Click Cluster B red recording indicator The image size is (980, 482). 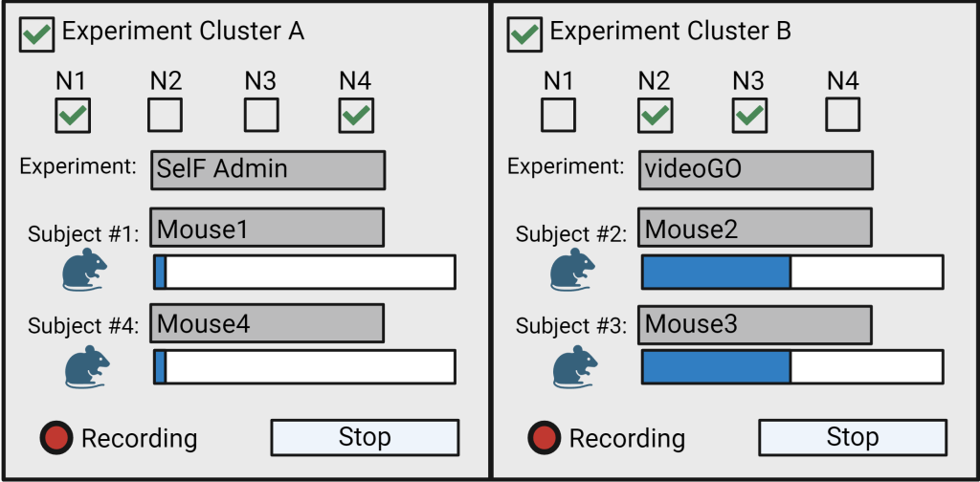546,438
